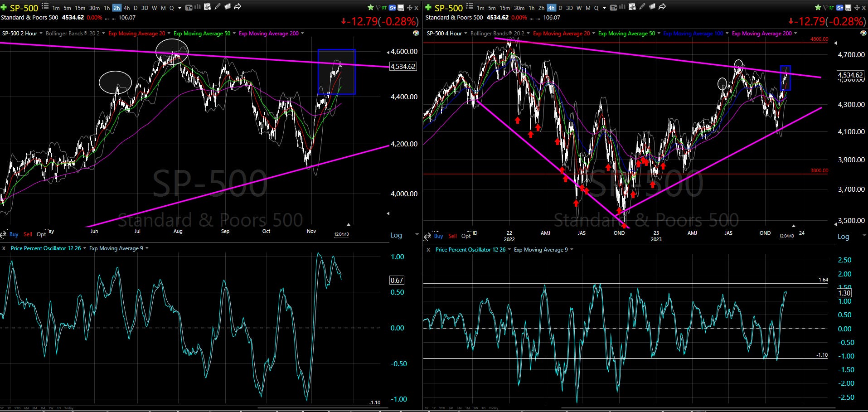The image size is (868, 412).
Task: Click Sell under left chart
Action: (28, 234)
